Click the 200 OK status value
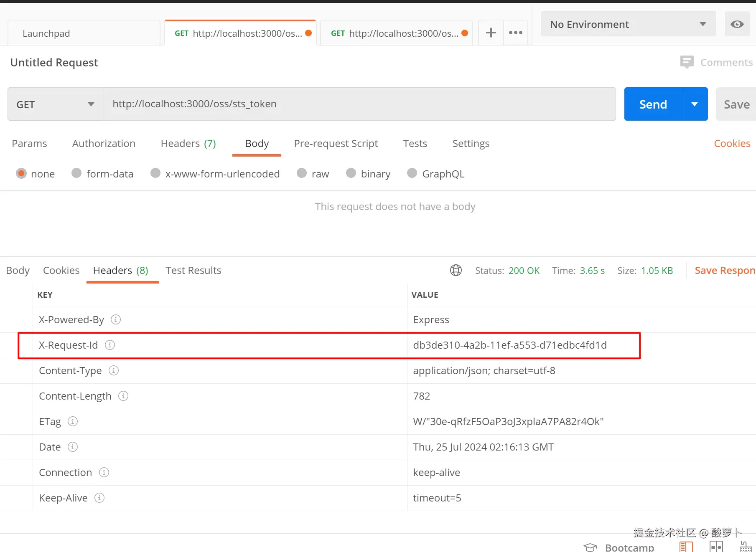The width and height of the screenshot is (756, 552). click(524, 271)
